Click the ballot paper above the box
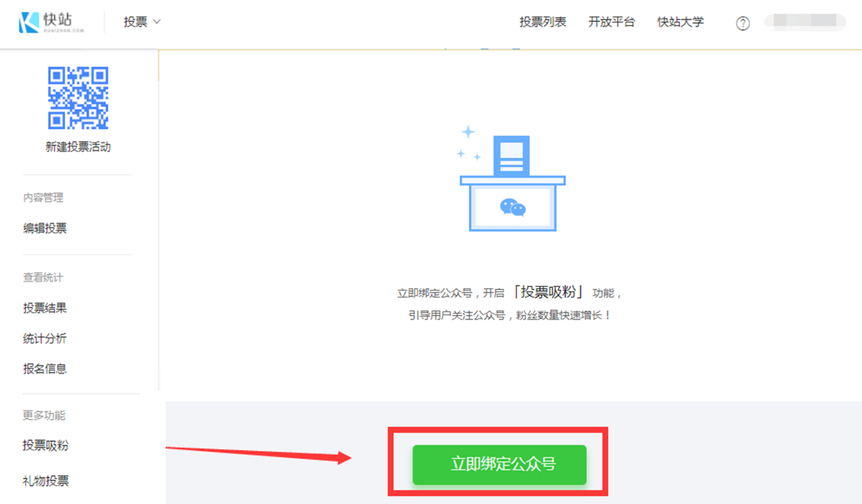This screenshot has width=862, height=504. click(x=512, y=156)
